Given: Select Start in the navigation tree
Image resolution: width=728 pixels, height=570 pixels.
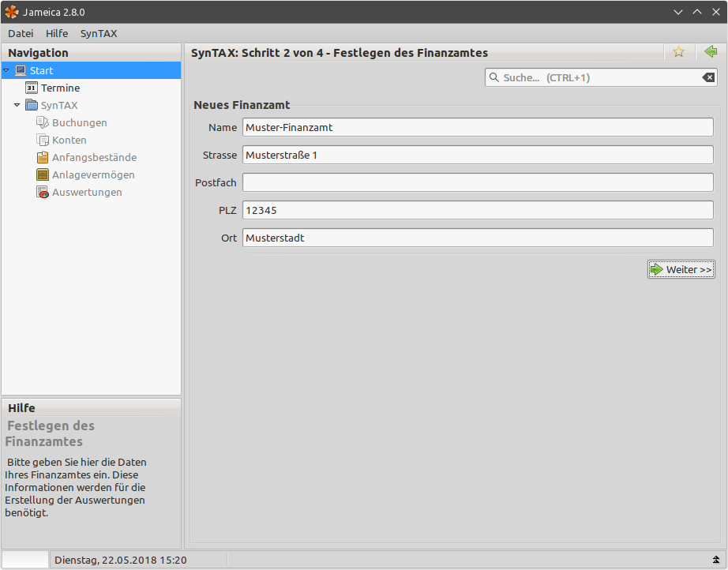Looking at the screenshot, I should [91, 70].
